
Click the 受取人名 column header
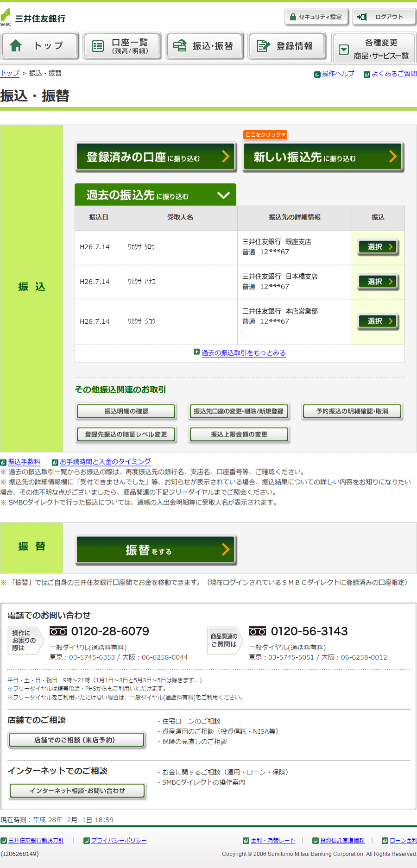(180, 217)
